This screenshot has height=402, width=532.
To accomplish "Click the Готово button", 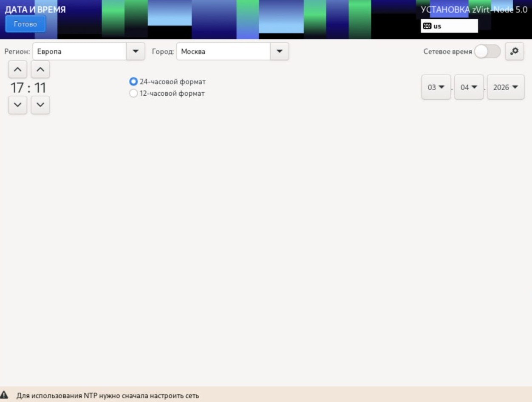I will pyautogui.click(x=25, y=24).
